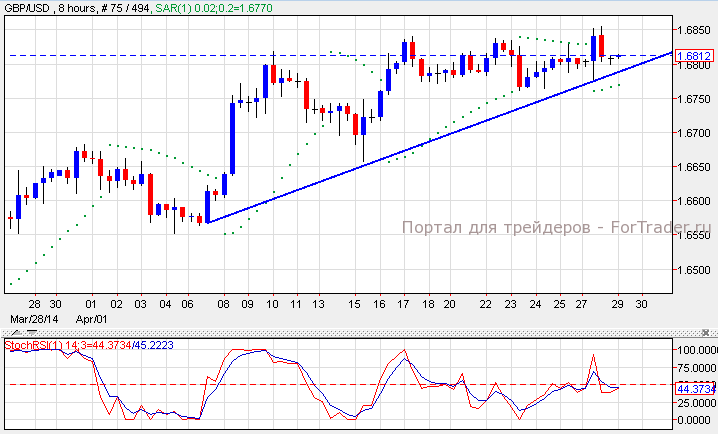Click the red 1.6812 current price label
Viewport: 718px width, 434px height.
[x=694, y=56]
